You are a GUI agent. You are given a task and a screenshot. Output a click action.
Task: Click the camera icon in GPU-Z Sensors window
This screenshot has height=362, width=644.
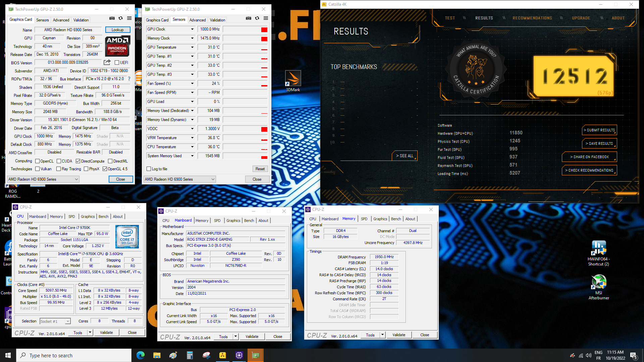(x=249, y=18)
